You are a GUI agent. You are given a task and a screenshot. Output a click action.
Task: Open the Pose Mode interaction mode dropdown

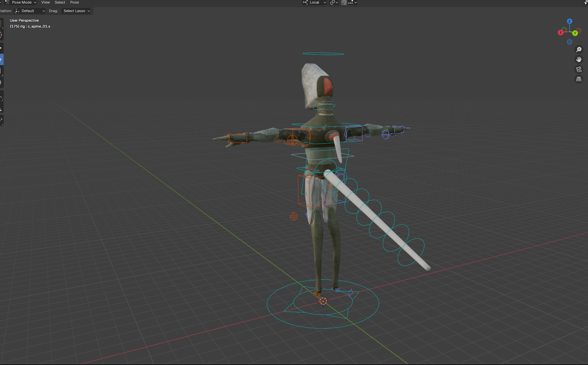(x=21, y=2)
